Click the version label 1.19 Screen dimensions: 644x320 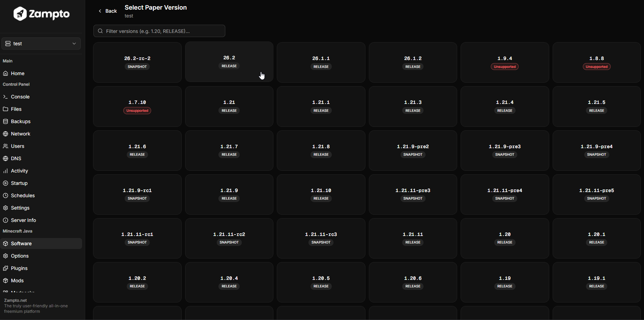click(x=505, y=278)
